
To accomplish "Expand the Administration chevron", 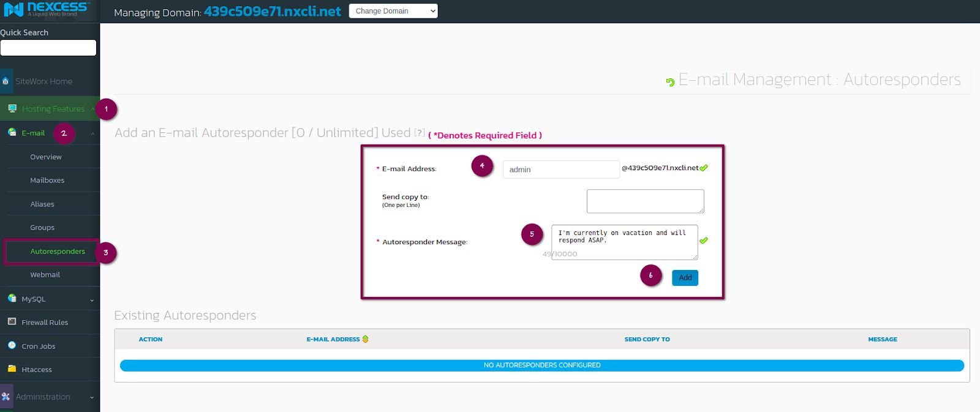I will point(92,397).
